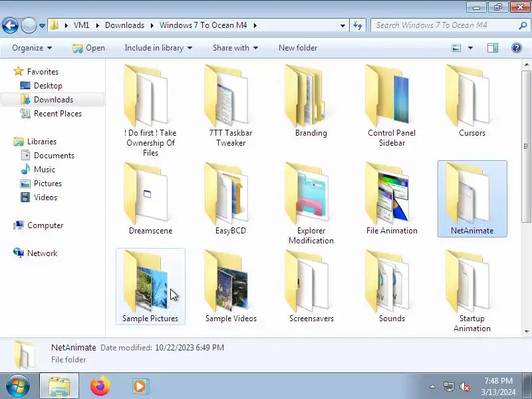Viewport: 532px width, 399px height.
Task: Open the Dreamscene folder
Action: point(150,198)
